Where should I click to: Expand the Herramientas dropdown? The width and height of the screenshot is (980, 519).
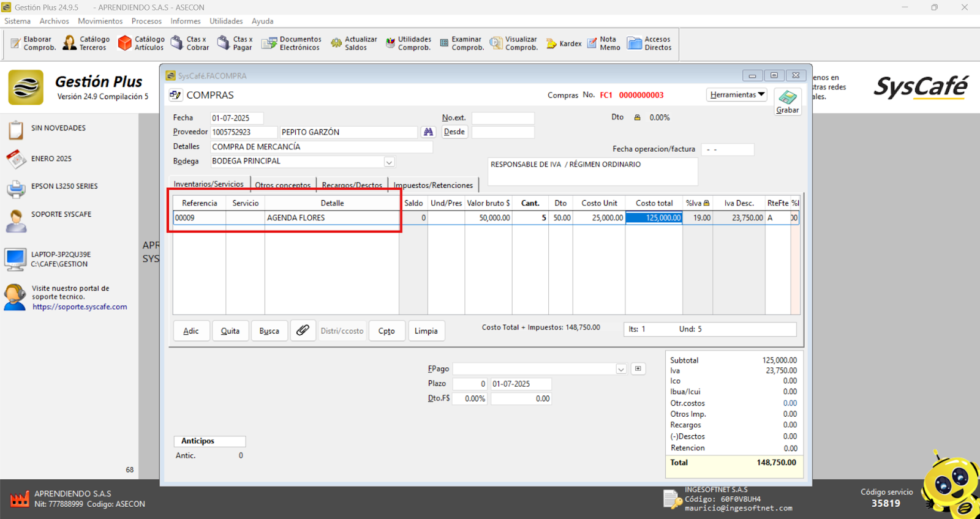[737, 95]
